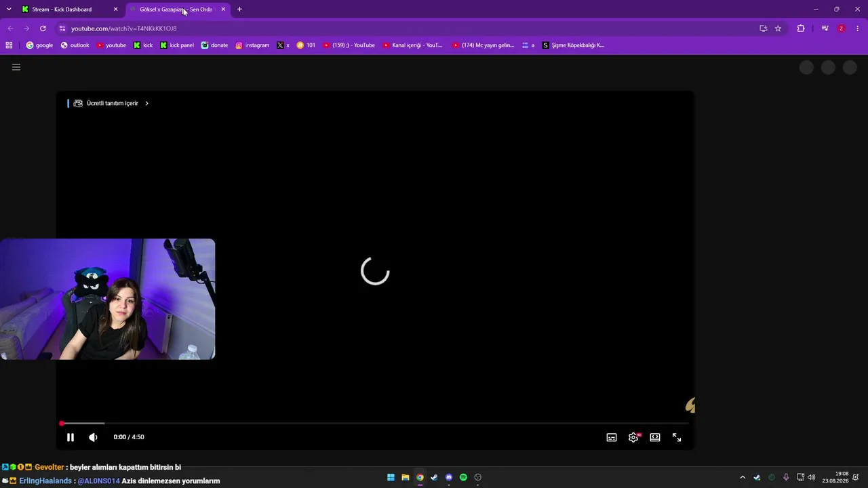This screenshot has height=488, width=868.
Task: Click the @AL0NS014 mention in chat
Action: point(98,481)
